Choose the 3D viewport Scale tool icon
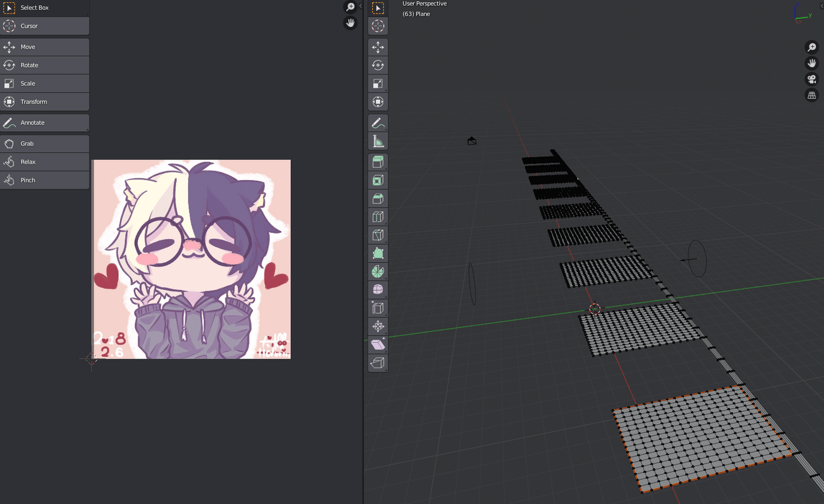 point(378,84)
